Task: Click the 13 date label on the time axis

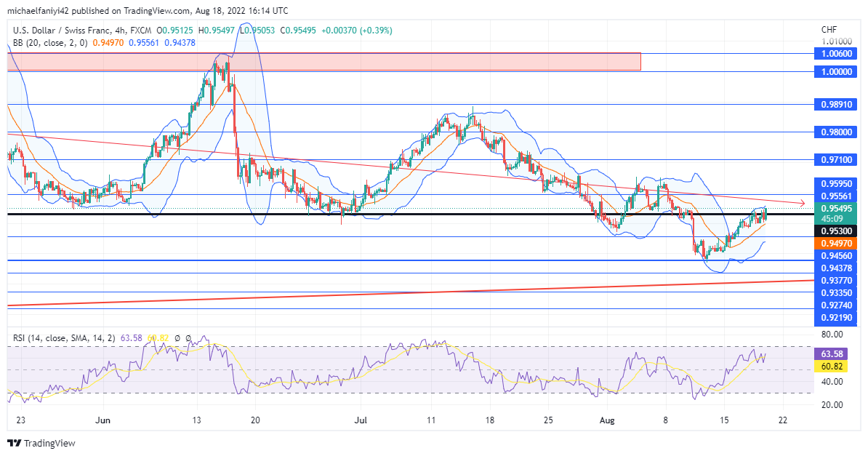Action: click(x=196, y=420)
